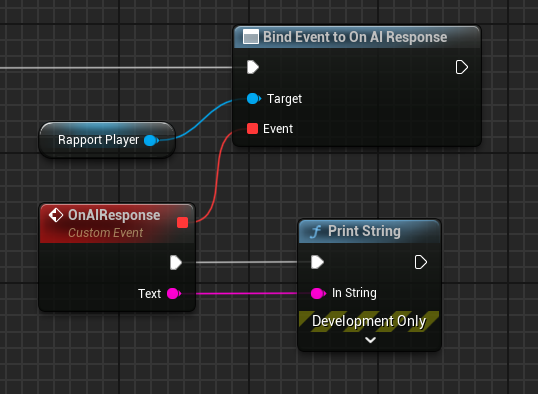538x394 pixels.
Task: Select the Print String node title bar
Action: 370,231
